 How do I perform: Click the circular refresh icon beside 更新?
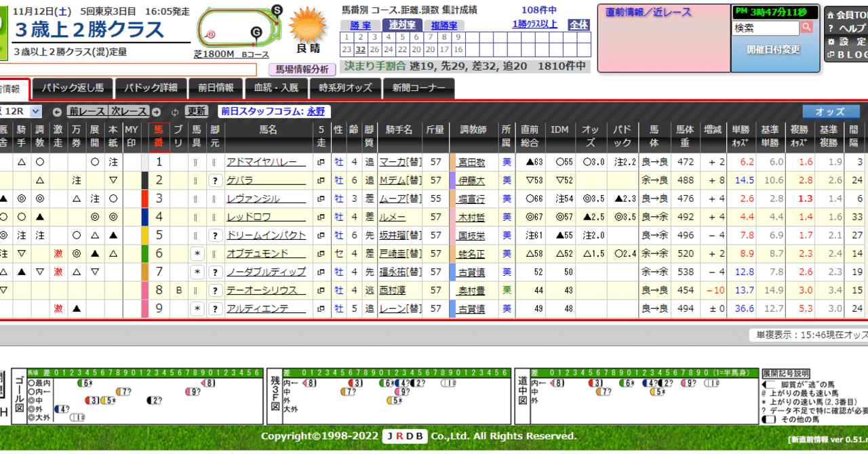pos(174,110)
